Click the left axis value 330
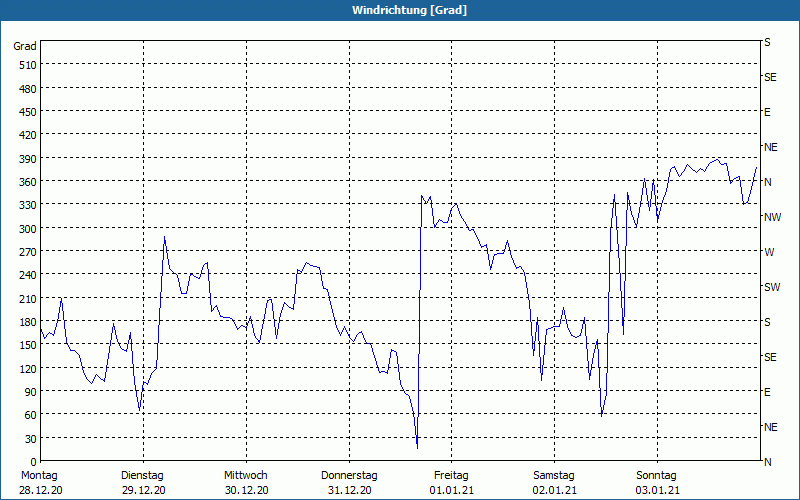The height and width of the screenshot is (500, 800). (x=28, y=206)
